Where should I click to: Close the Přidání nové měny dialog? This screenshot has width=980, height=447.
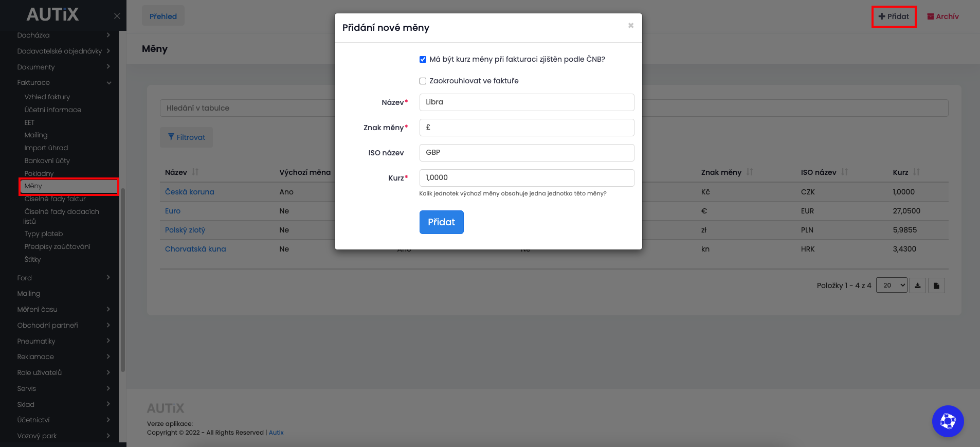(x=630, y=26)
